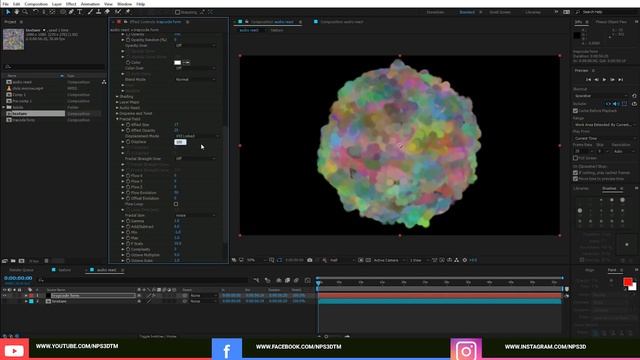640x360 pixels.
Task: Click the red foreground color swatch in Paint panel
Action: pyautogui.click(x=628, y=282)
